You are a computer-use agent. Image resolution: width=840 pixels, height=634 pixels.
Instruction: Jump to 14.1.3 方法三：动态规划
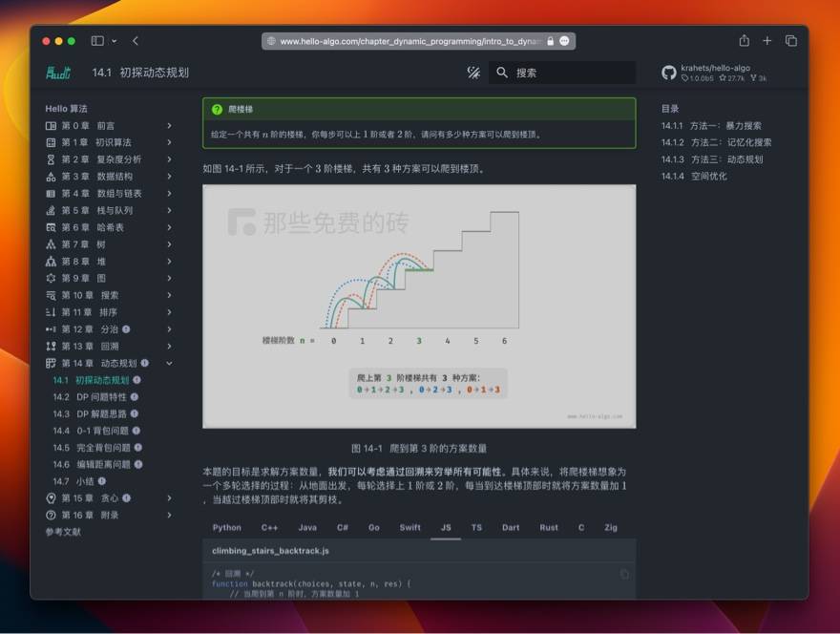point(712,159)
